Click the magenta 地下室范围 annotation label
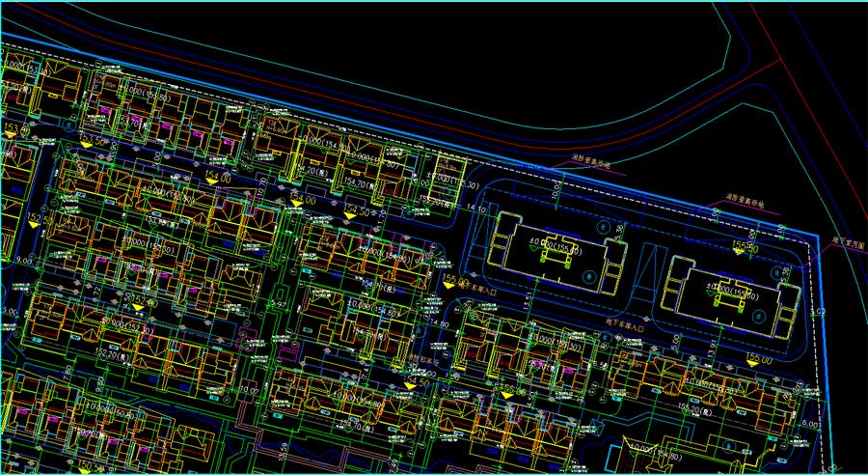868x475 pixels. point(849,242)
